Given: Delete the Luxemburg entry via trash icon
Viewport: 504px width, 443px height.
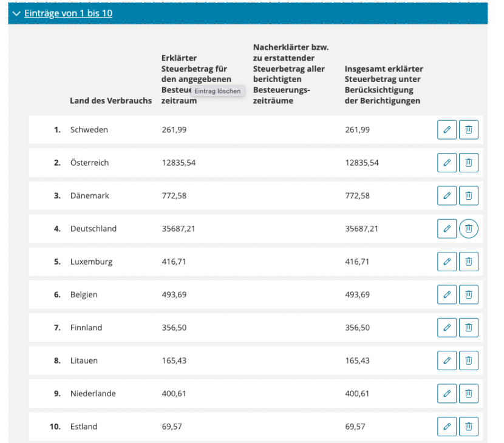Looking at the screenshot, I should [469, 262].
